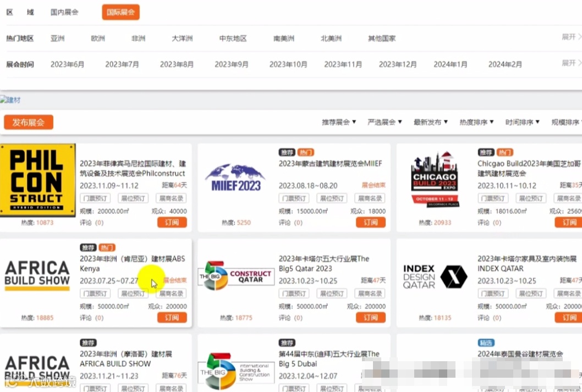Open the 热度排序 dropdown
The height and width of the screenshot is (392, 582).
point(476,122)
